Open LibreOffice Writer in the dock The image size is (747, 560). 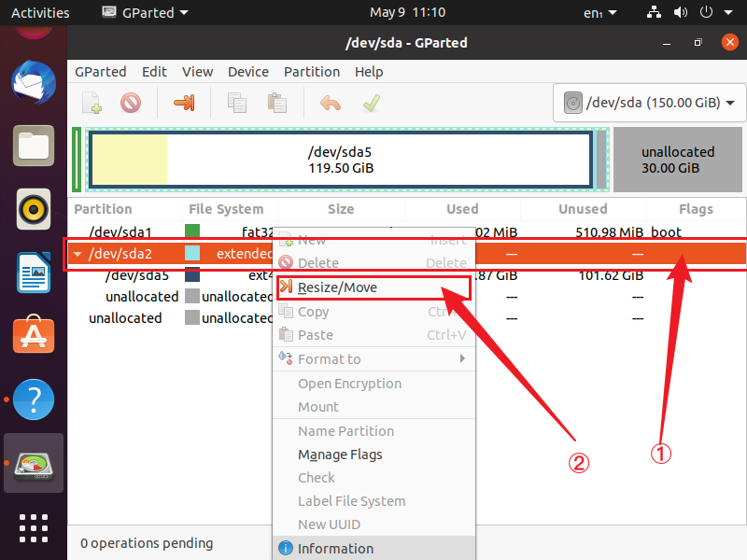pyautogui.click(x=34, y=273)
